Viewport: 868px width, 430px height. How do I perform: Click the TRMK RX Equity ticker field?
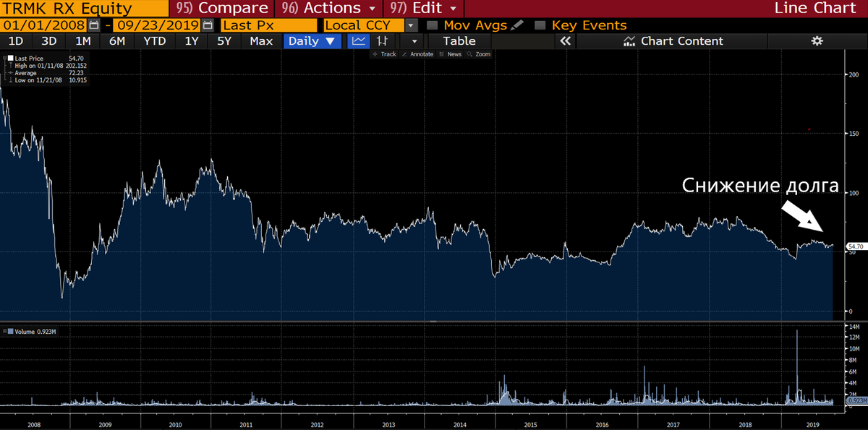tap(83, 9)
